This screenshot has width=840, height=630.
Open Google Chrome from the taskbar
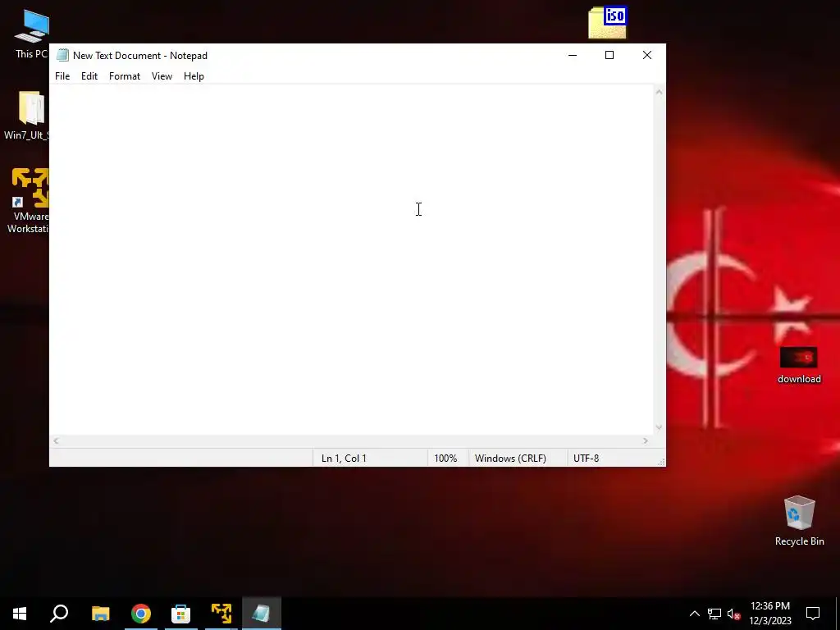(141, 614)
